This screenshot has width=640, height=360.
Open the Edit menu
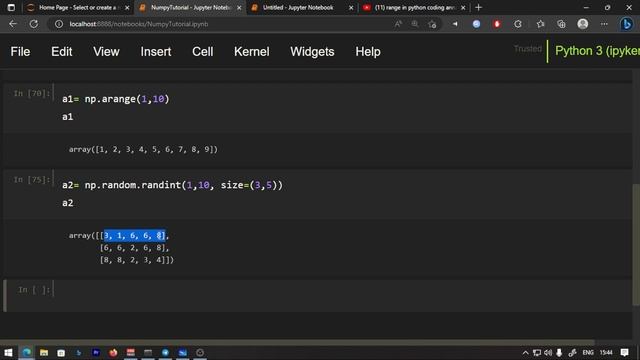(x=62, y=52)
